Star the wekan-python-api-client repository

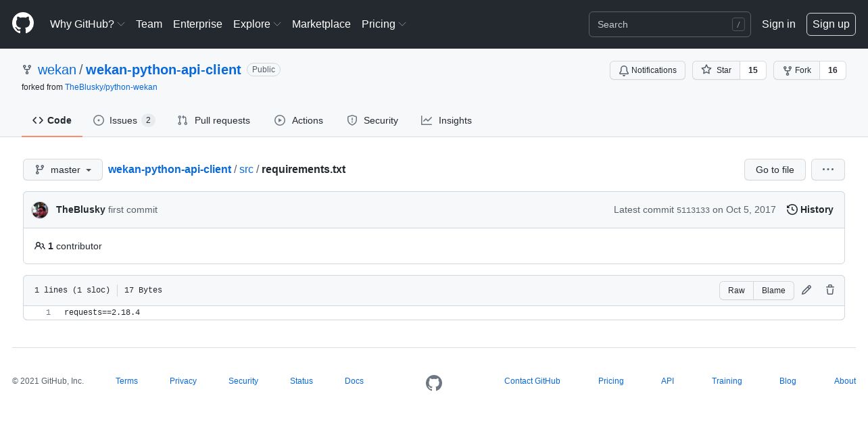click(x=717, y=70)
